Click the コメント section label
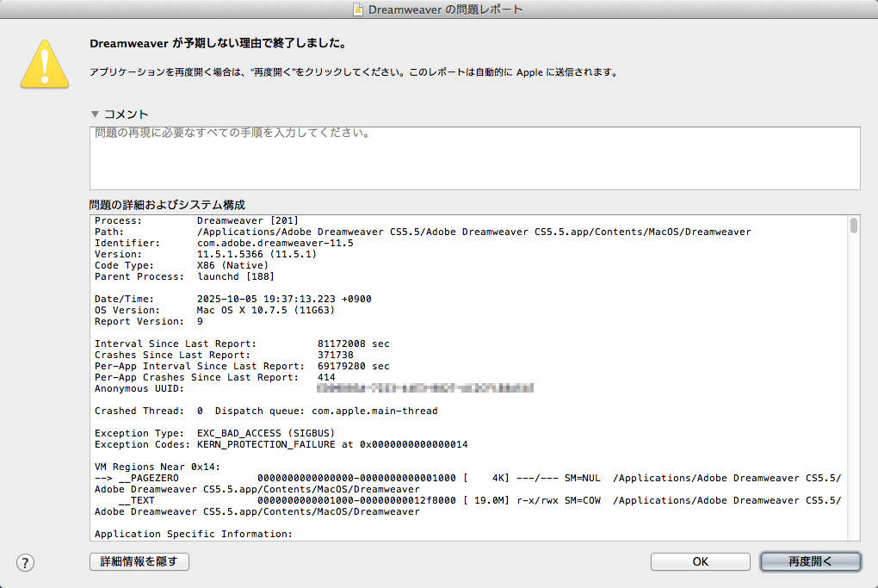878x588 pixels. coord(127,114)
